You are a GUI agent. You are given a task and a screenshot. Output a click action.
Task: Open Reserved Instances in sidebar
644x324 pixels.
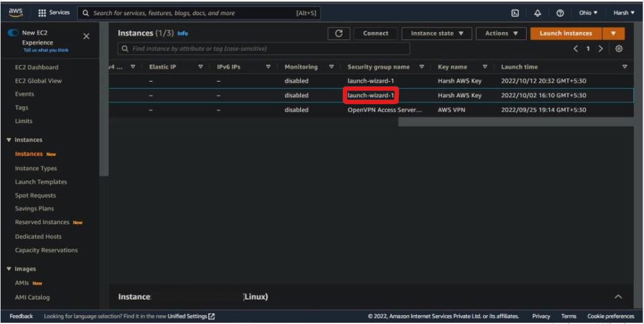coord(42,222)
